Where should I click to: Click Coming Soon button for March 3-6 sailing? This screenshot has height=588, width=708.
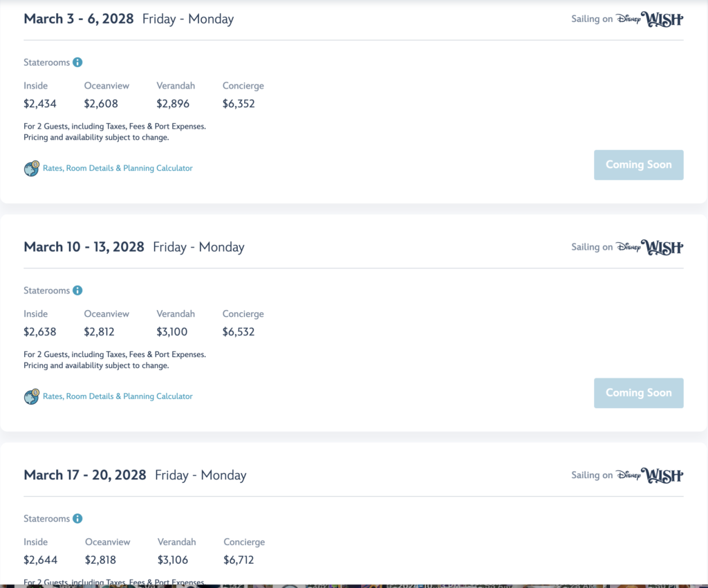tap(638, 165)
